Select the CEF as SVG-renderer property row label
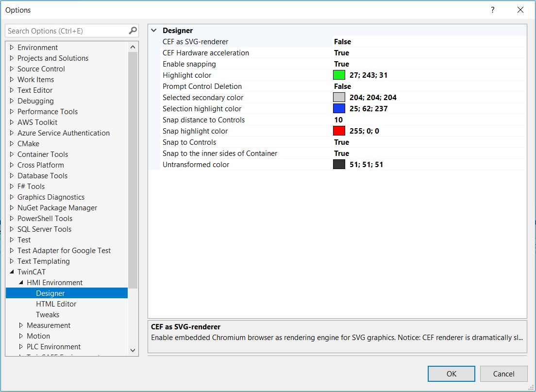 click(195, 41)
